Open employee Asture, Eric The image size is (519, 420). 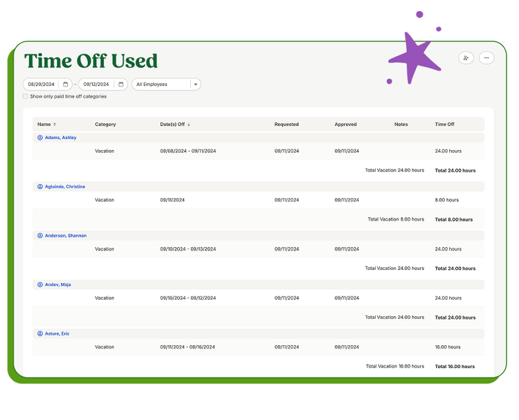pos(57,334)
